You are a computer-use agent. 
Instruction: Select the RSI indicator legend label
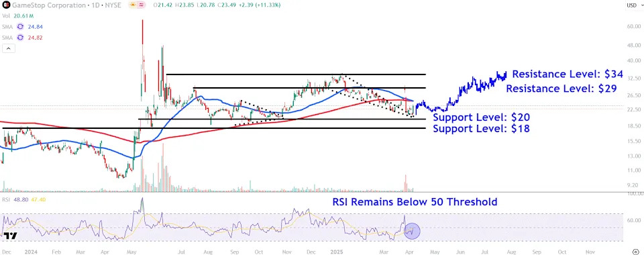pos(6,199)
